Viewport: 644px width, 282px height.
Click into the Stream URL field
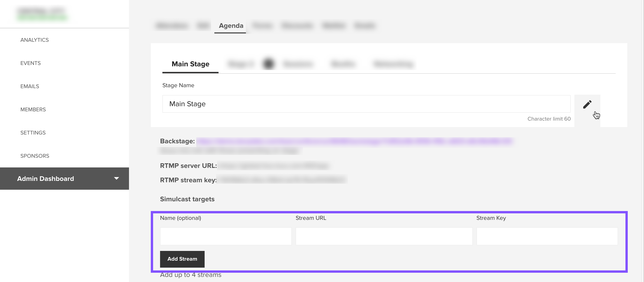point(384,236)
